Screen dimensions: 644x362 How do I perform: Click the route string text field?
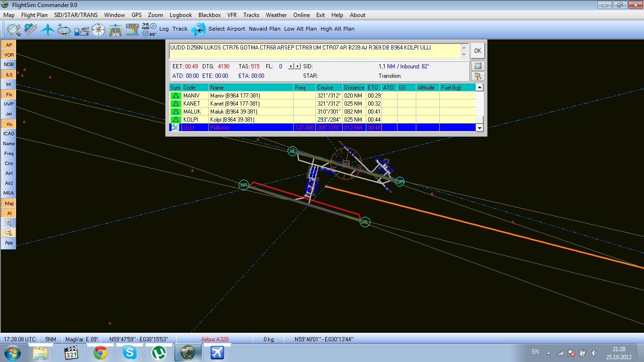(x=314, y=51)
